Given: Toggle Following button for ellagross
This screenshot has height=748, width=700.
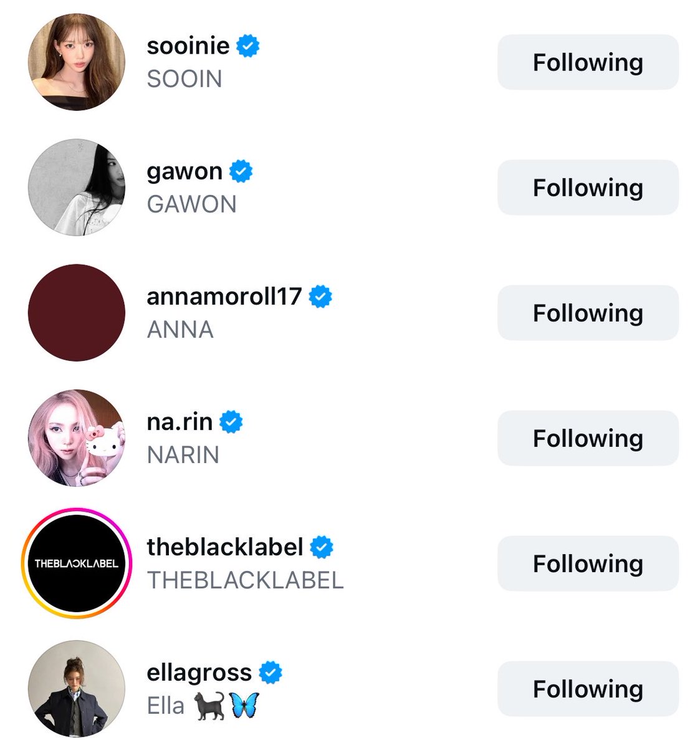Looking at the screenshot, I should click(x=588, y=689).
